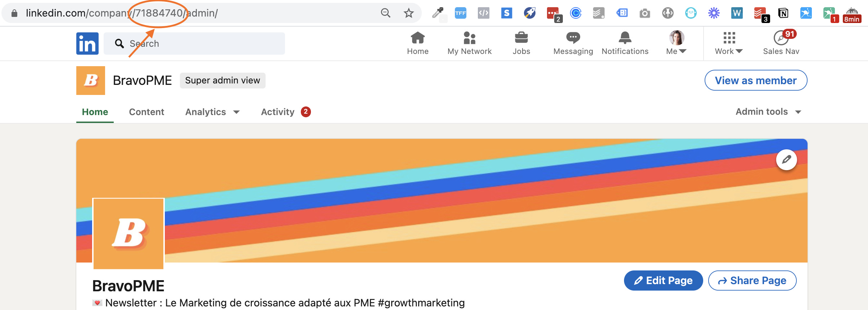Open the purple asterisk extension icon
The image size is (868, 310).
[714, 13]
